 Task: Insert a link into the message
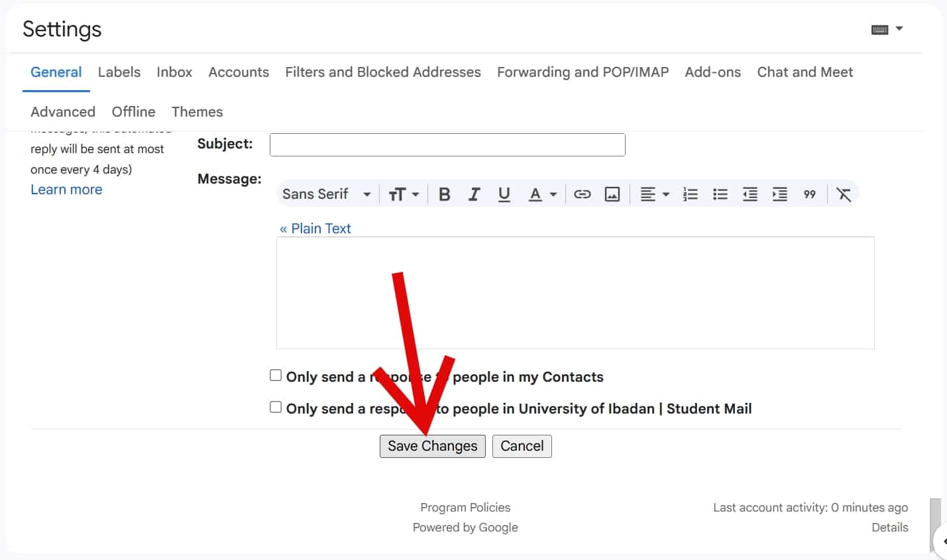coord(582,194)
